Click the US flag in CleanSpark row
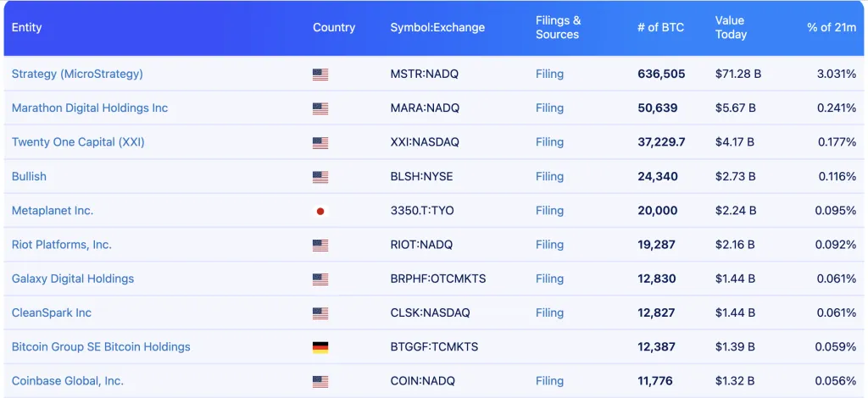 (x=320, y=313)
